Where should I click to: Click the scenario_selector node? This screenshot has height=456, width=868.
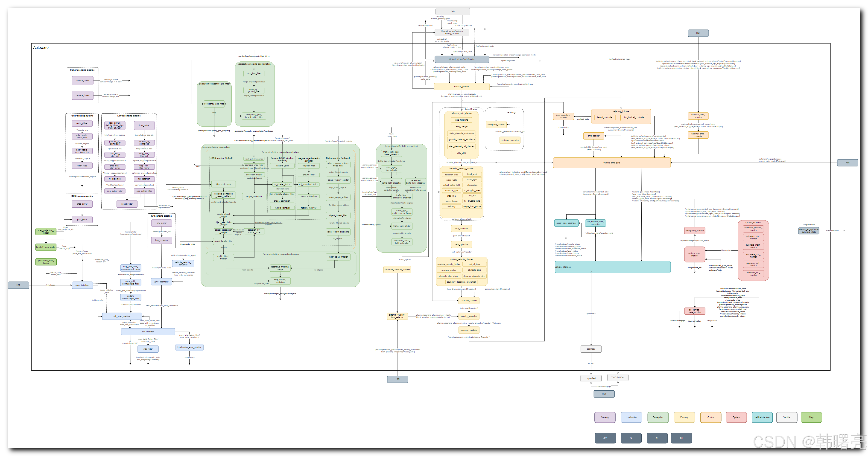click(469, 300)
